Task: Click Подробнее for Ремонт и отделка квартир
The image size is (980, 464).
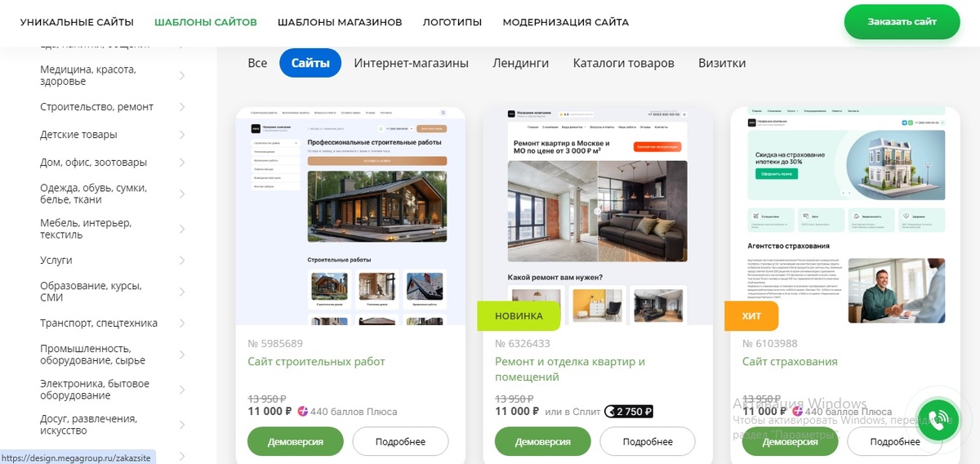Action: [x=648, y=441]
